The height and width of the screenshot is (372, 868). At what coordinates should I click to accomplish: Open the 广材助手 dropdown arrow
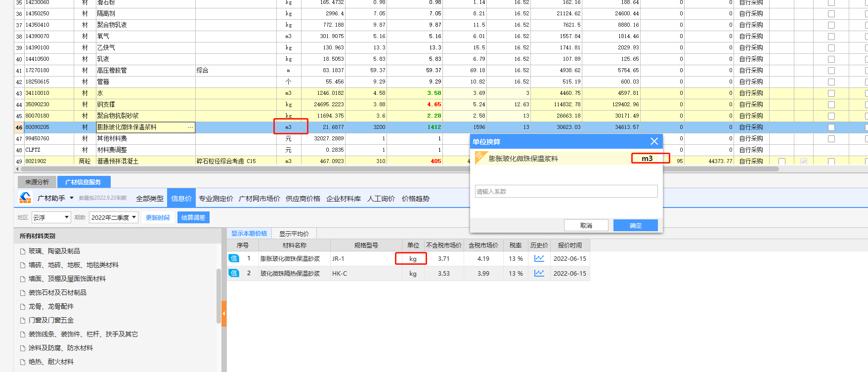[x=72, y=198]
